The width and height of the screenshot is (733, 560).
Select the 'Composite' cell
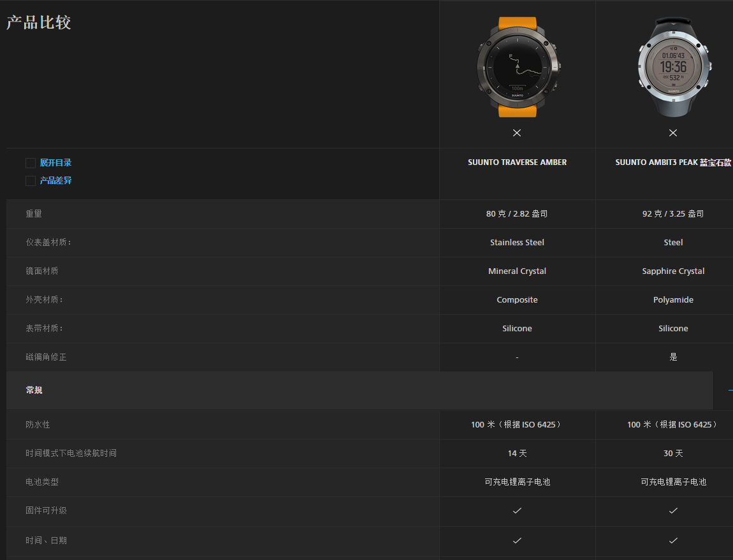coord(517,299)
